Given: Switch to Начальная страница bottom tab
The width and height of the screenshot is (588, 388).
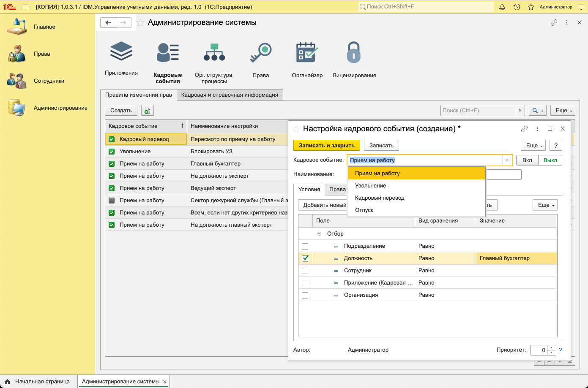Looking at the screenshot, I should tap(38, 381).
